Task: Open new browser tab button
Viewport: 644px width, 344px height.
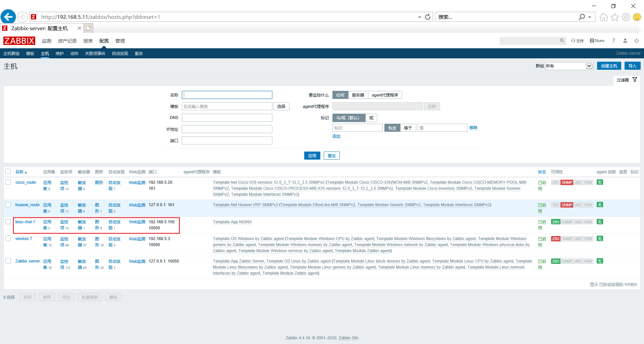Action: (x=88, y=28)
